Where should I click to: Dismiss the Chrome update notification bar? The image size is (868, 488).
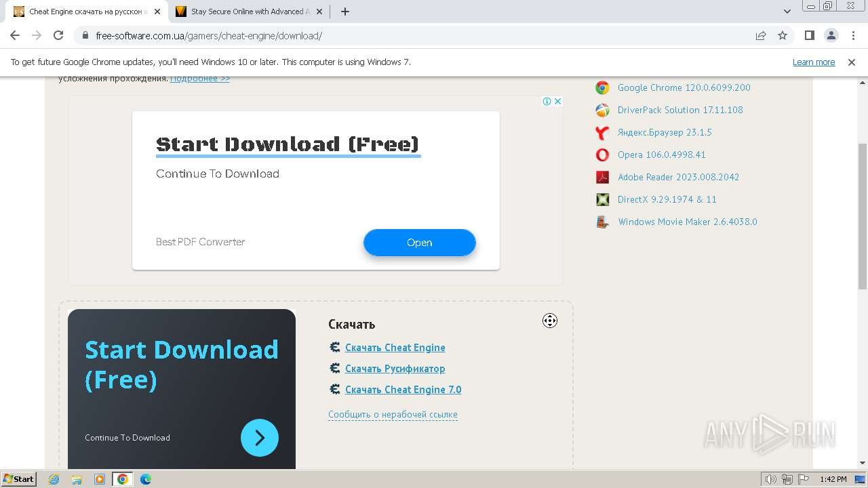coord(852,62)
